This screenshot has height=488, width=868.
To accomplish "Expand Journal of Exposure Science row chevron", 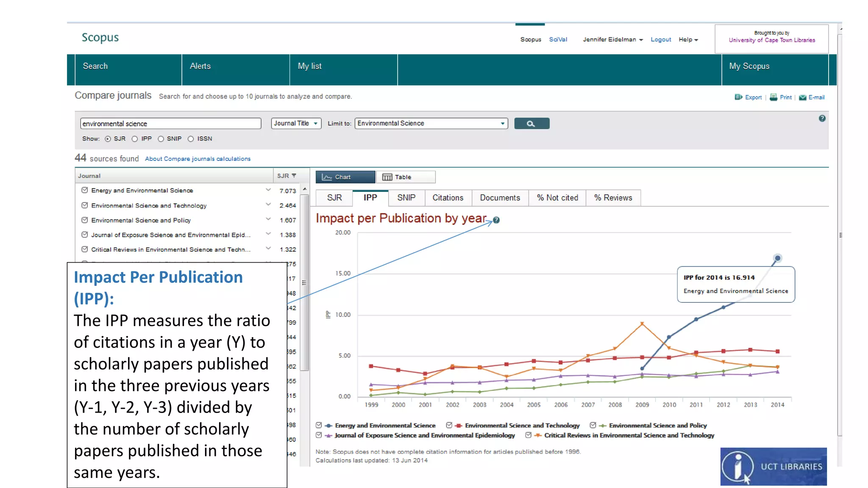I will [268, 234].
